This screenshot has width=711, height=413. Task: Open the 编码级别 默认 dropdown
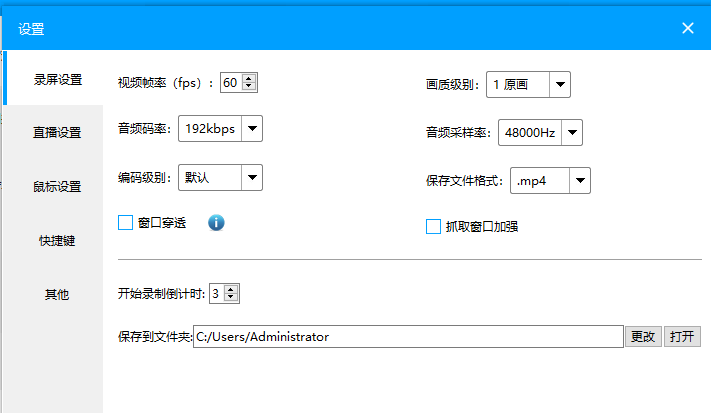tap(220, 177)
